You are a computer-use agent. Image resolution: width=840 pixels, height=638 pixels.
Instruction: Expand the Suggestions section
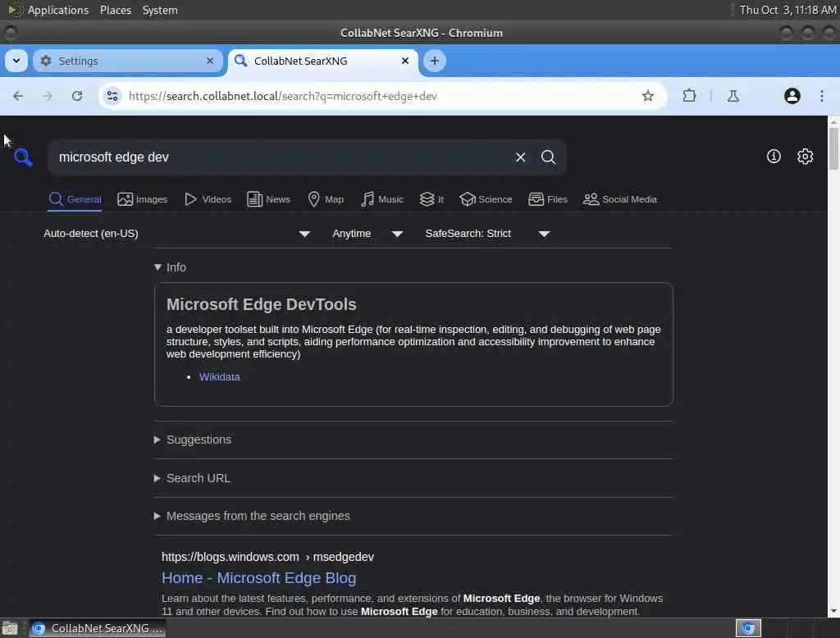tap(193, 440)
